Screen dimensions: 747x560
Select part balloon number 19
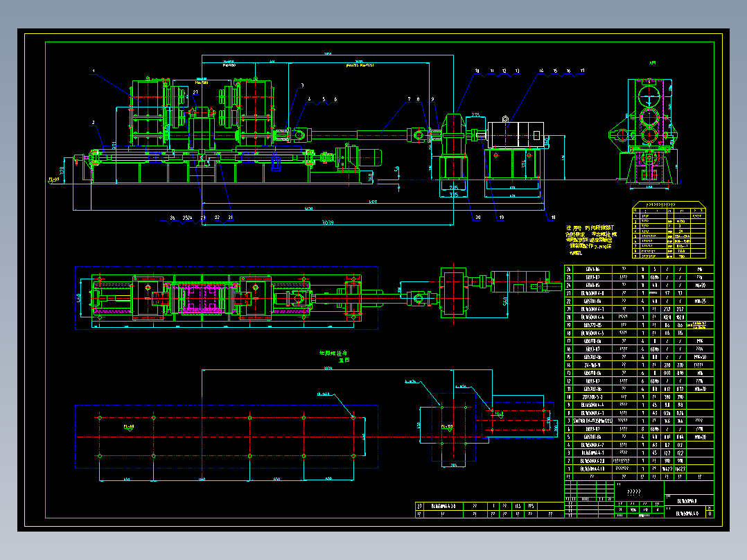click(x=501, y=218)
